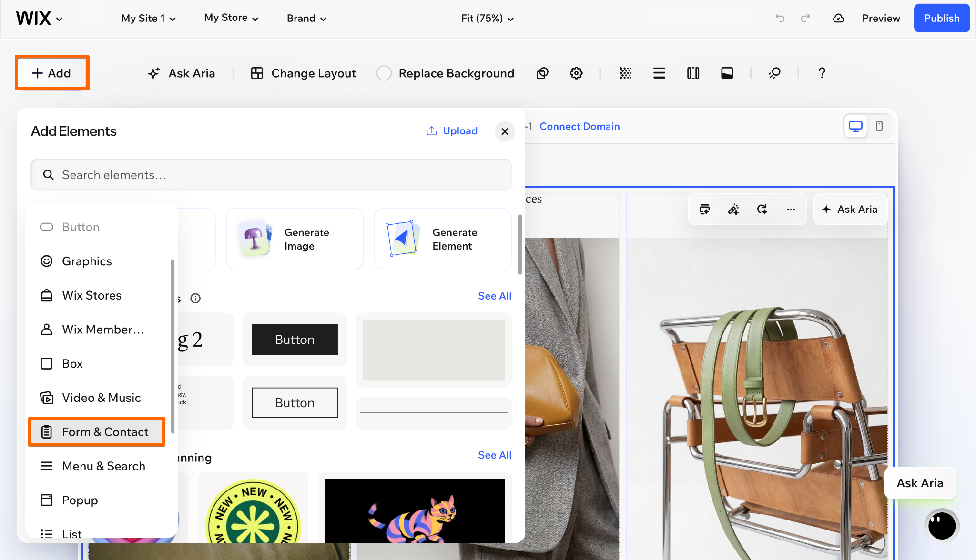Viewport: 976px width, 560px height.
Task: Publish the site
Action: [942, 18]
